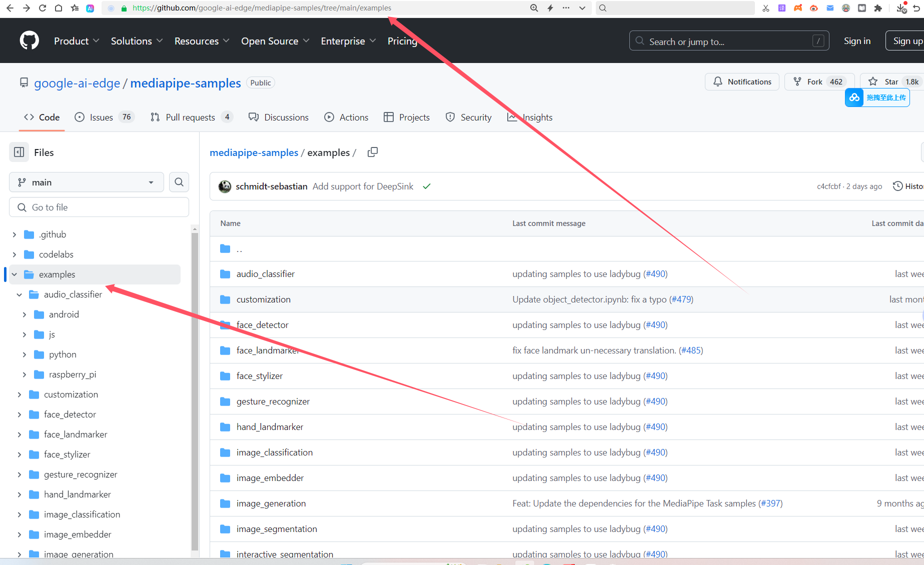Switch to the Code tab
The height and width of the screenshot is (565, 924).
42,117
